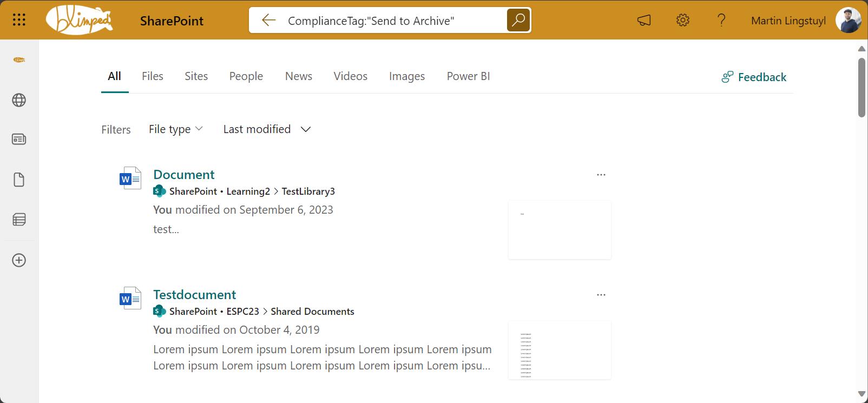This screenshot has height=403, width=868.
Task: Click the vertical scrollbar thumb
Action: [x=862, y=87]
